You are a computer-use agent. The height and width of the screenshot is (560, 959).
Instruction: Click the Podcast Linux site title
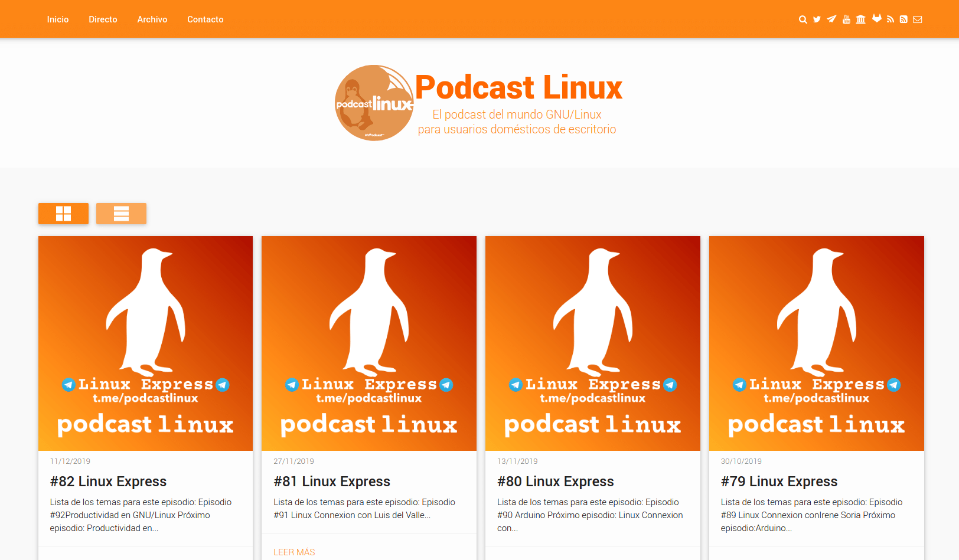coord(518,87)
